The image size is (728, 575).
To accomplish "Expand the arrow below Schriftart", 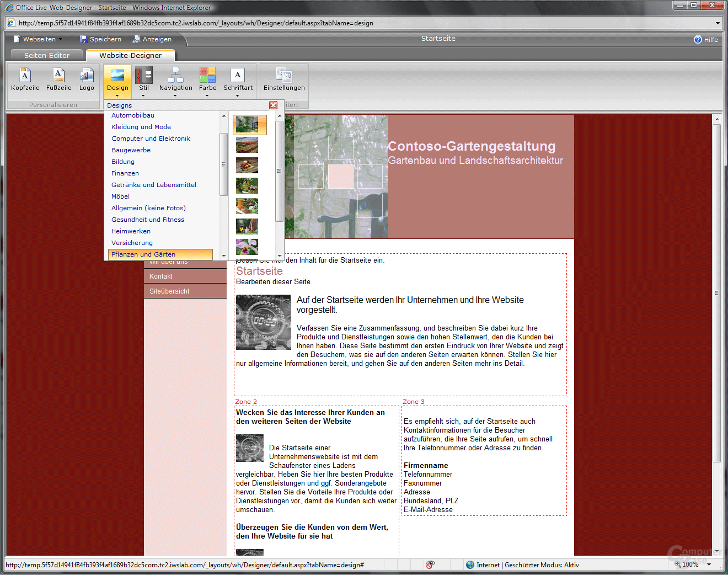I will [238, 95].
